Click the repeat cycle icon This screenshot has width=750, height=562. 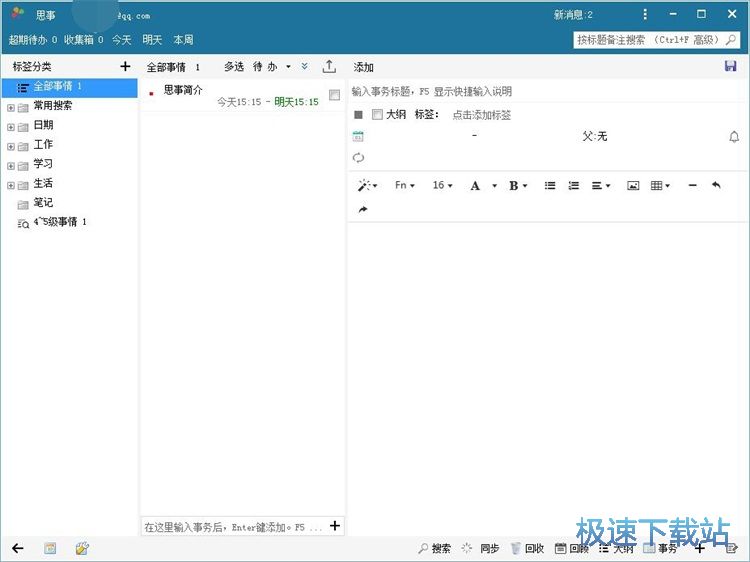coord(358,158)
